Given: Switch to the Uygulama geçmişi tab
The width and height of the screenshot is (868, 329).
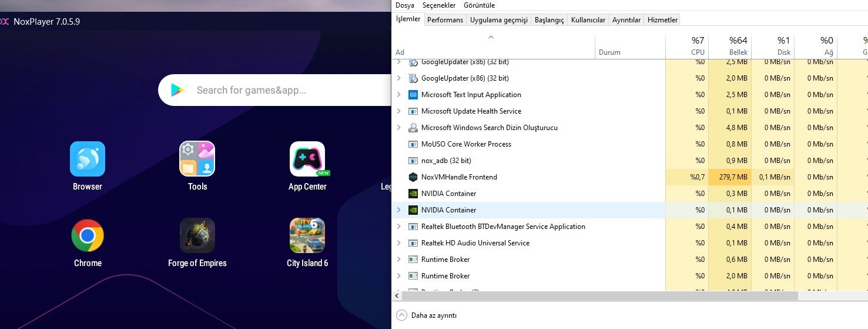Looking at the screenshot, I should [499, 20].
